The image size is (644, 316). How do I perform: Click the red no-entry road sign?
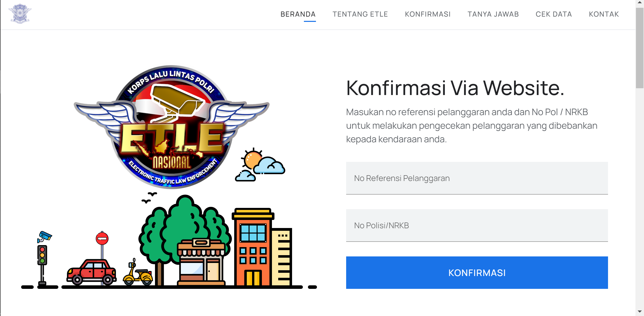102,239
